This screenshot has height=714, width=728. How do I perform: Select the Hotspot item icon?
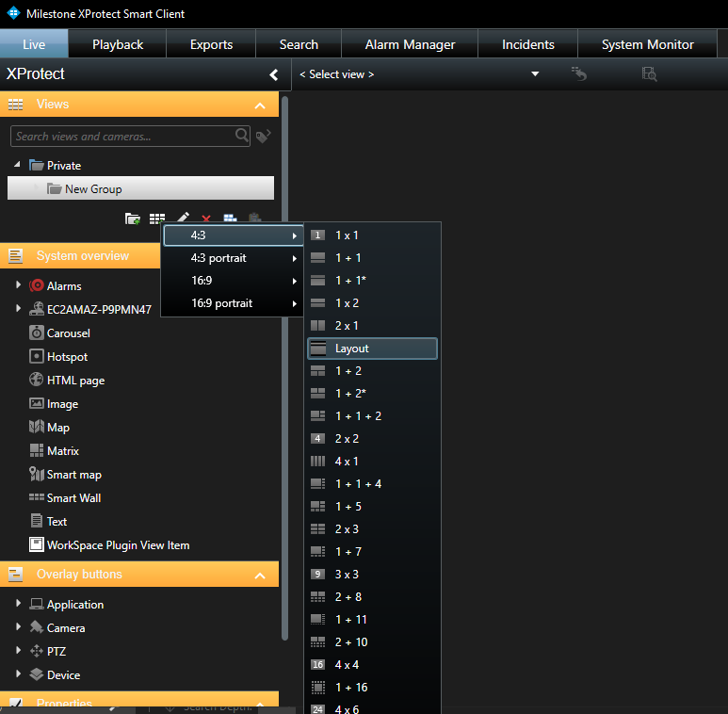pos(36,356)
